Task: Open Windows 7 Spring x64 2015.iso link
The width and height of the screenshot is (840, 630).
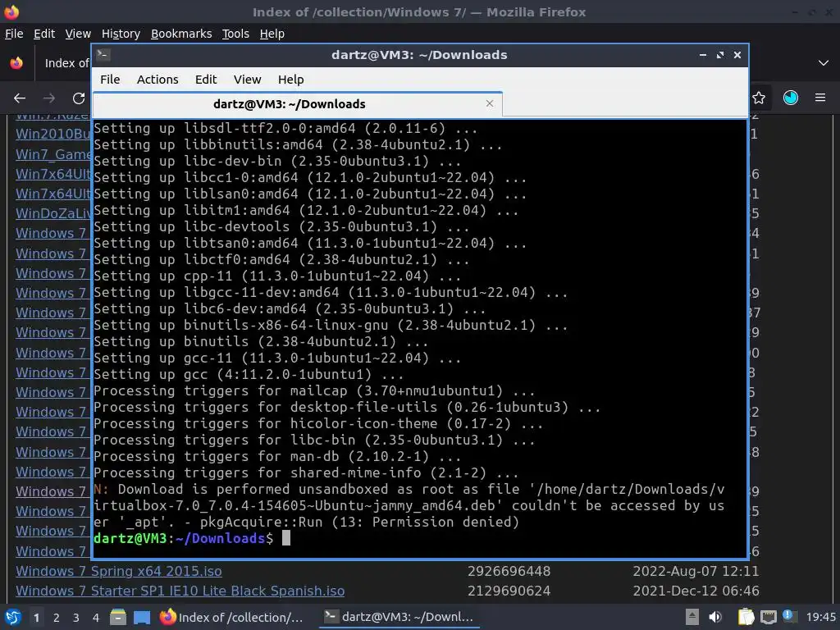Action: click(118, 571)
